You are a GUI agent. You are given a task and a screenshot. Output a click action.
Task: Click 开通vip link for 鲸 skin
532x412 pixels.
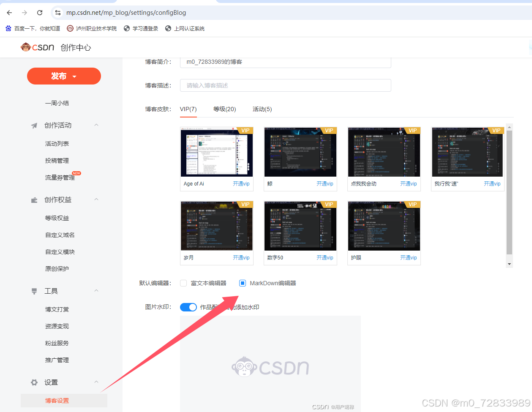point(325,184)
